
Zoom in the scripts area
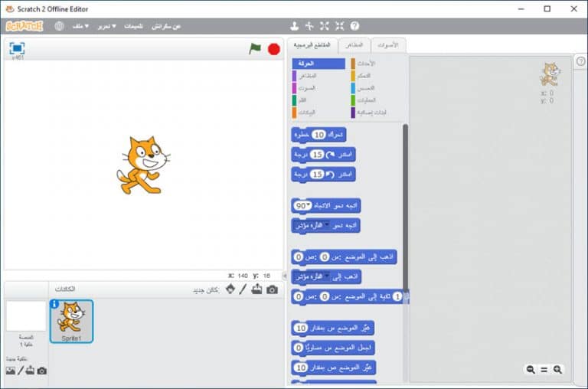557,370
